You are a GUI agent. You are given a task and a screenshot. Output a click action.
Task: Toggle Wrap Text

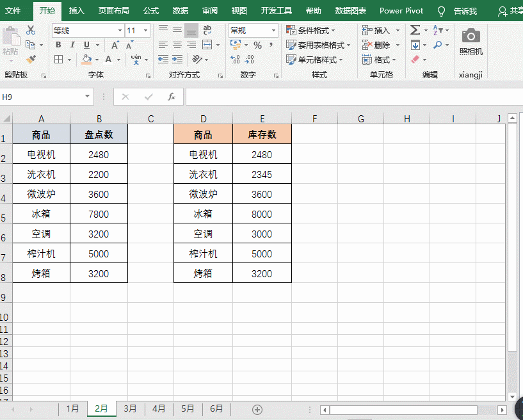[x=207, y=30]
